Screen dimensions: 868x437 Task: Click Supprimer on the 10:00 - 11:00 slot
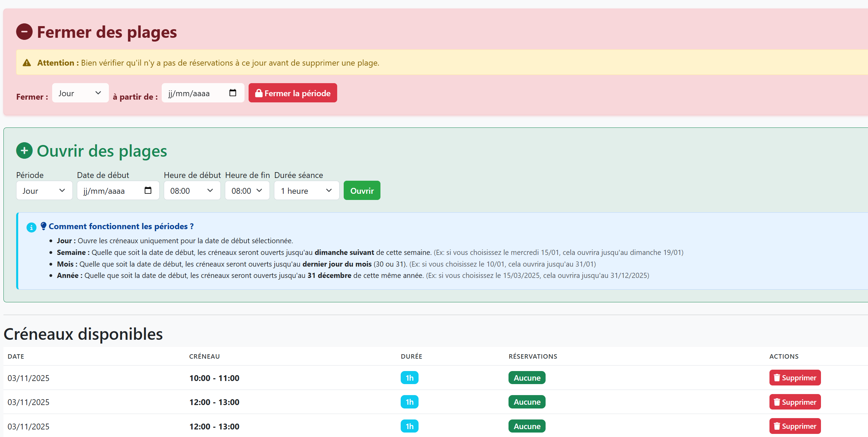[x=795, y=378]
